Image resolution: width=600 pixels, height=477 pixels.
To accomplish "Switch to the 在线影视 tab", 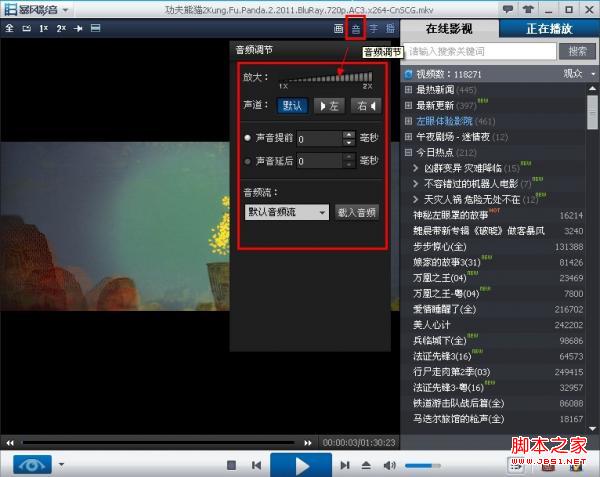I will point(449,29).
